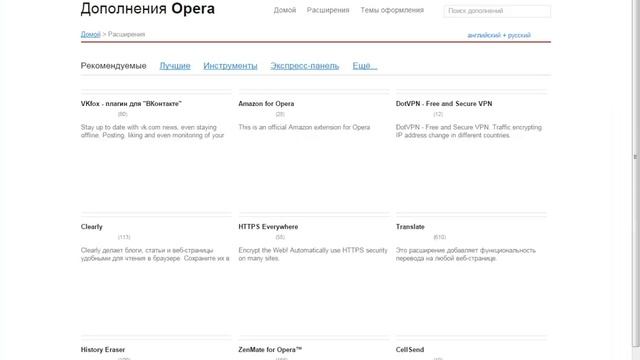Switch to the Лучшие tab

(x=175, y=66)
